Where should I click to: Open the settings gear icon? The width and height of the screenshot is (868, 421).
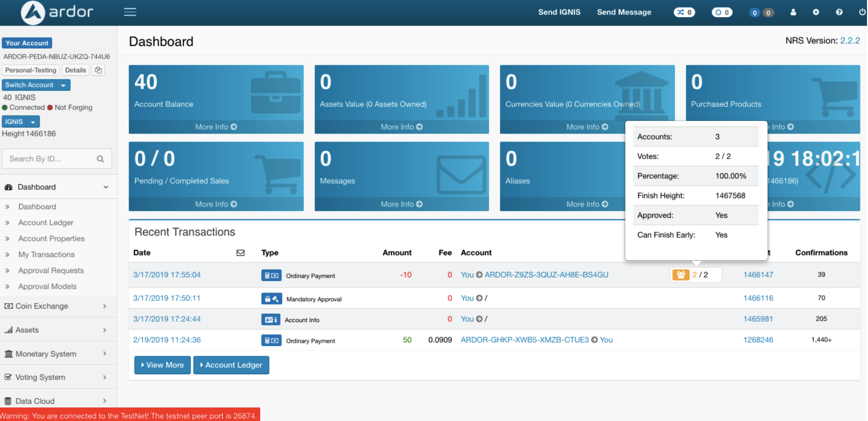tap(816, 12)
